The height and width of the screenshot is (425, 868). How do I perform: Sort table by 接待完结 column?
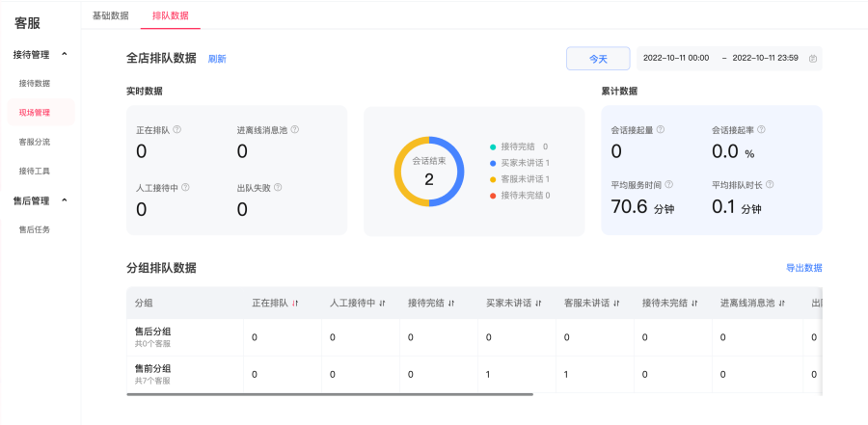pos(451,304)
